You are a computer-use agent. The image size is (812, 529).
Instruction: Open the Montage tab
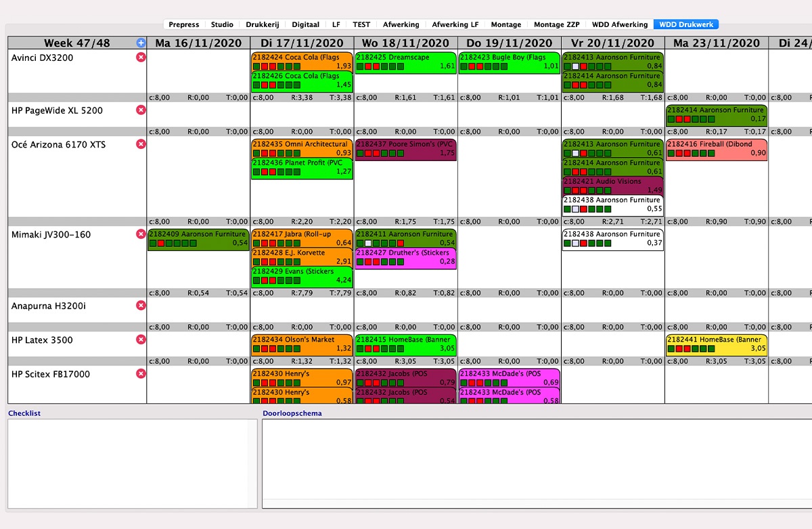[506, 24]
